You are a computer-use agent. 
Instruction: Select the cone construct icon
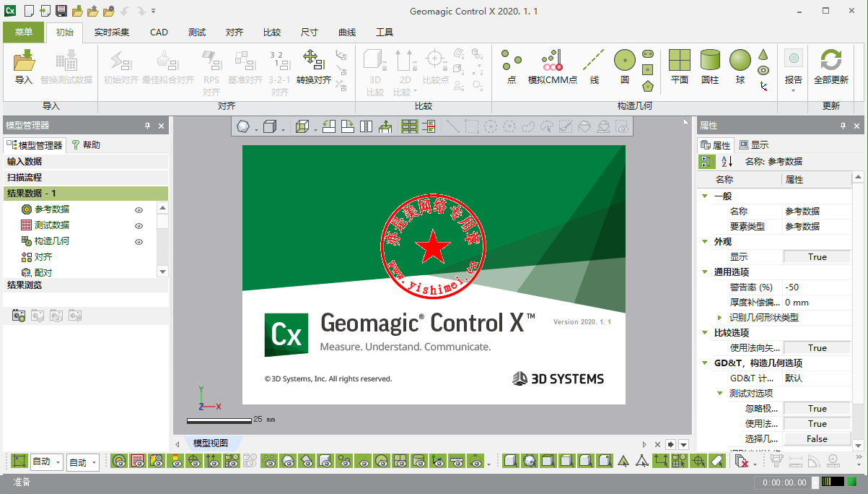(763, 55)
